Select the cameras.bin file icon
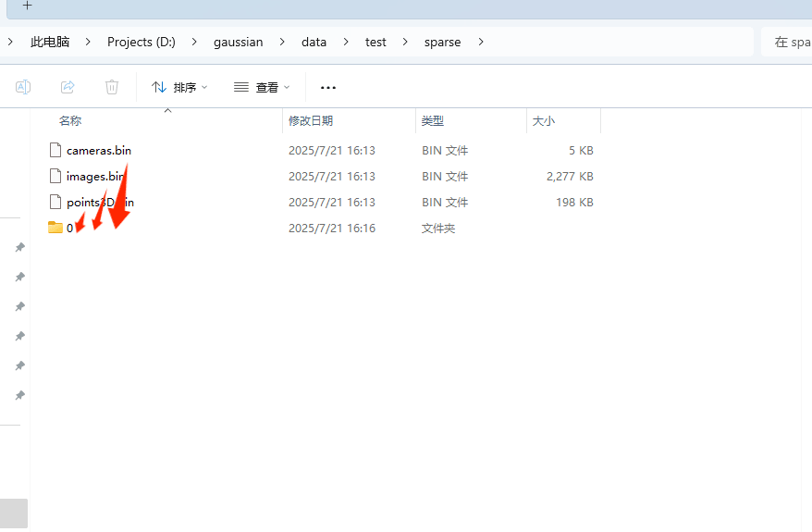Image resolution: width=812 pixels, height=532 pixels. click(x=55, y=150)
